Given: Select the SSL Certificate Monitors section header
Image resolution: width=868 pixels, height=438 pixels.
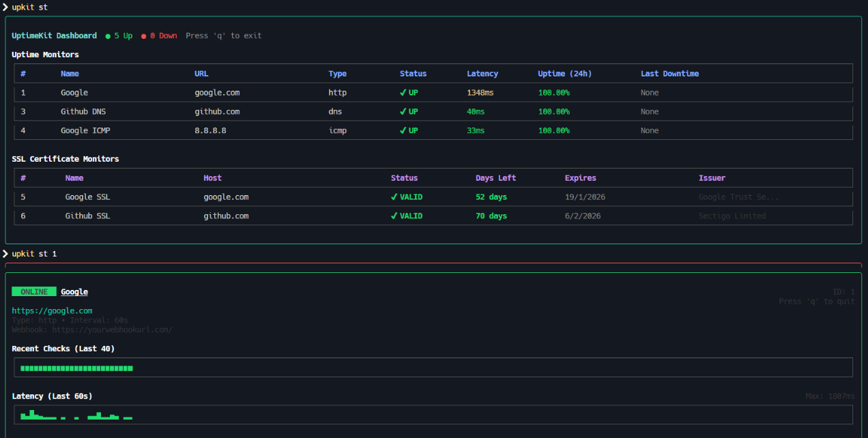Looking at the screenshot, I should click(66, 158).
